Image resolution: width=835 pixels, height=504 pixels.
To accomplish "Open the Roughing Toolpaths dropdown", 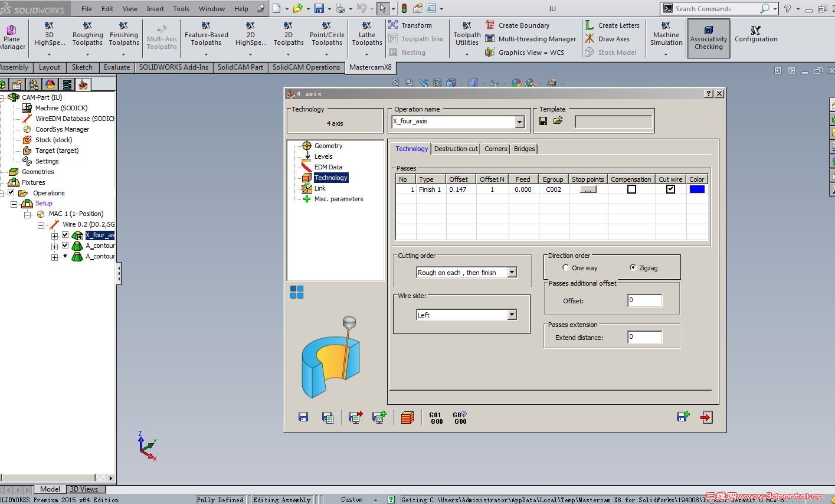I will coord(87,55).
